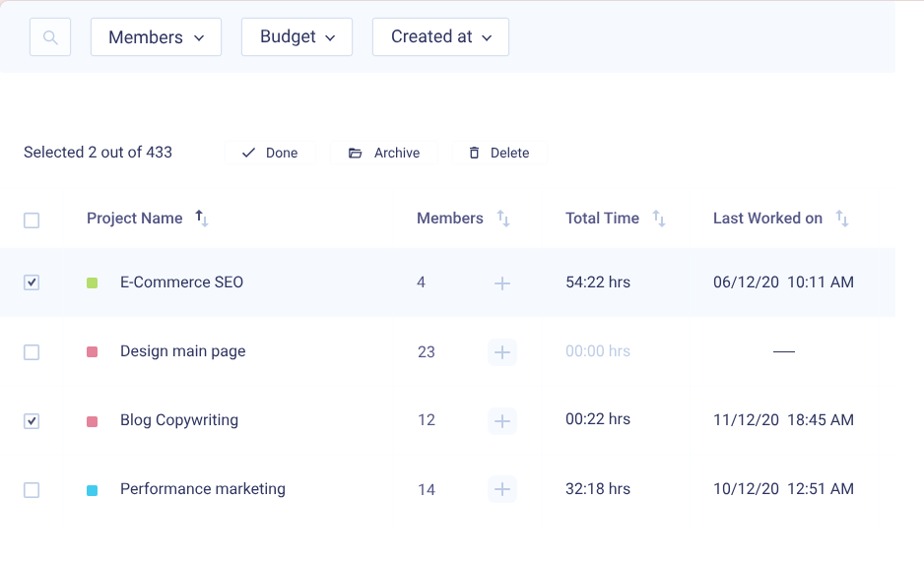Viewport: 924px width, 562px height.
Task: Tick the Performance marketing checkbox
Action: (x=32, y=490)
